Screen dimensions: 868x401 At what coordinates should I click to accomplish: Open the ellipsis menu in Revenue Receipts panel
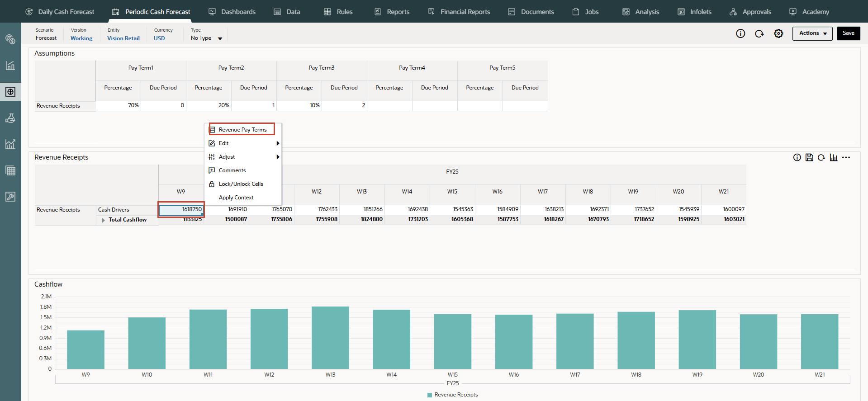coord(846,157)
